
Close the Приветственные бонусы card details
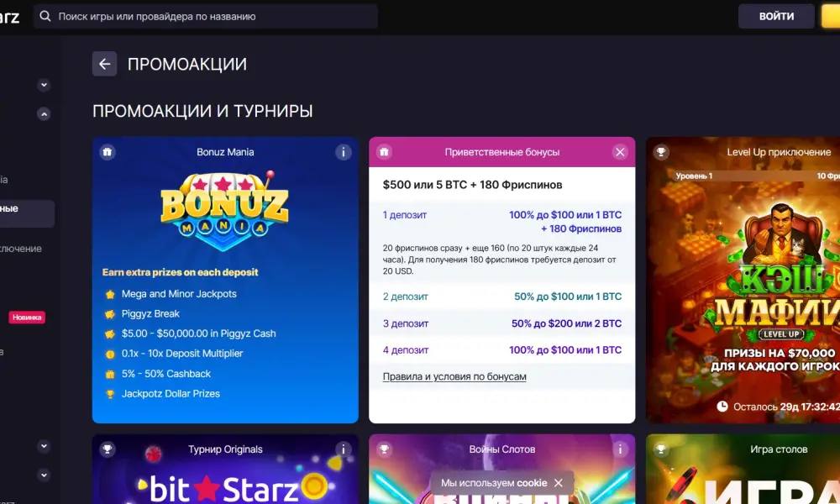(620, 152)
